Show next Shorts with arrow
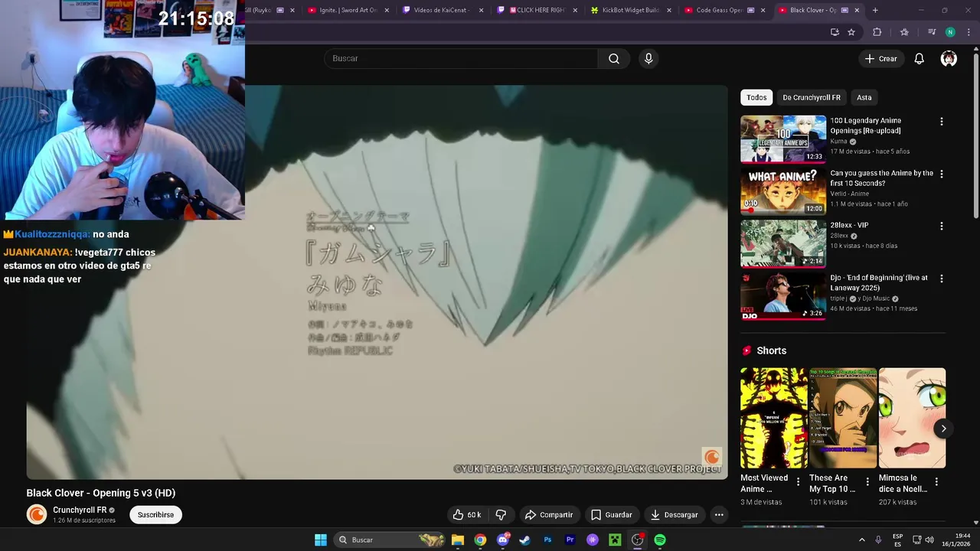Viewport: 980px width, 551px height. coord(943,429)
